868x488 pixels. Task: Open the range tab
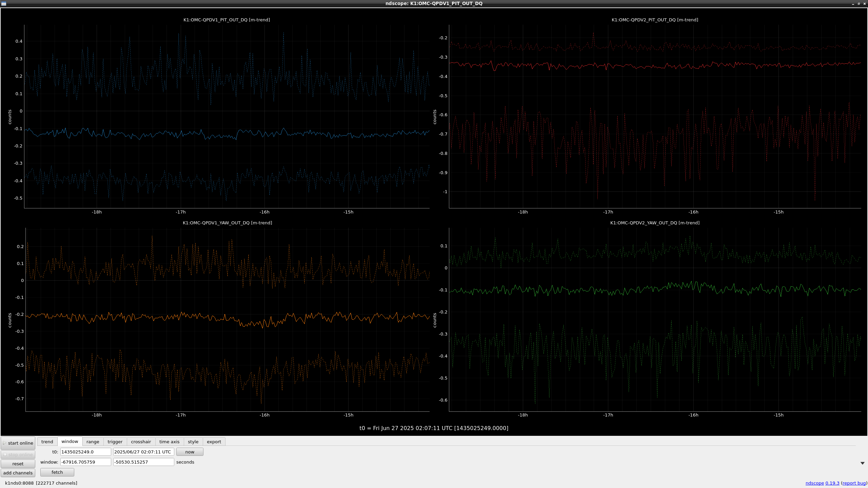click(x=93, y=442)
